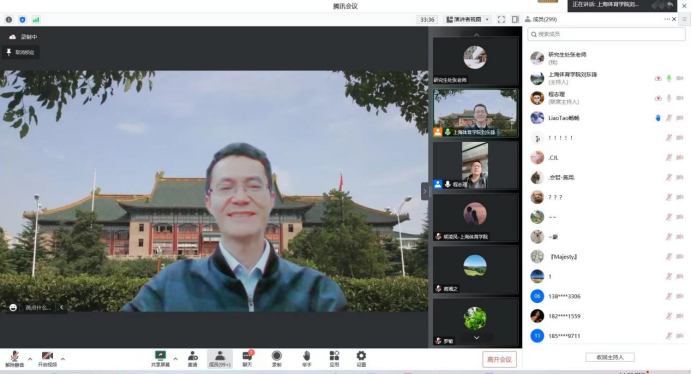Screen dimensions: 692x374
Task: Unmute the microphone in the bottom toolbar
Action: [x=15, y=359]
